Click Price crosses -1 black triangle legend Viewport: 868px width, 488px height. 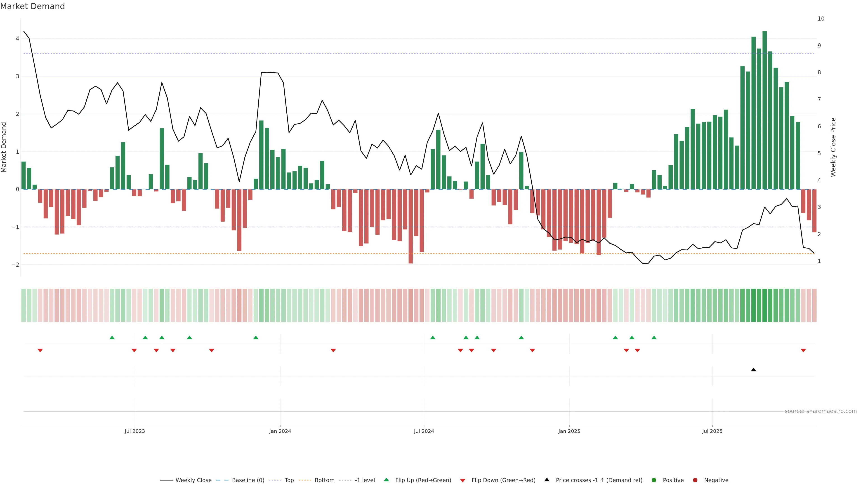(547, 480)
